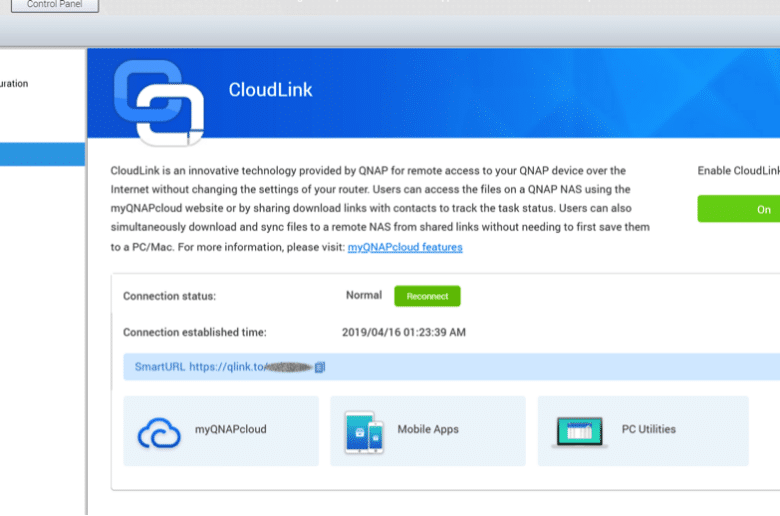Copy the SmartURL with the clipboard icon

(320, 367)
